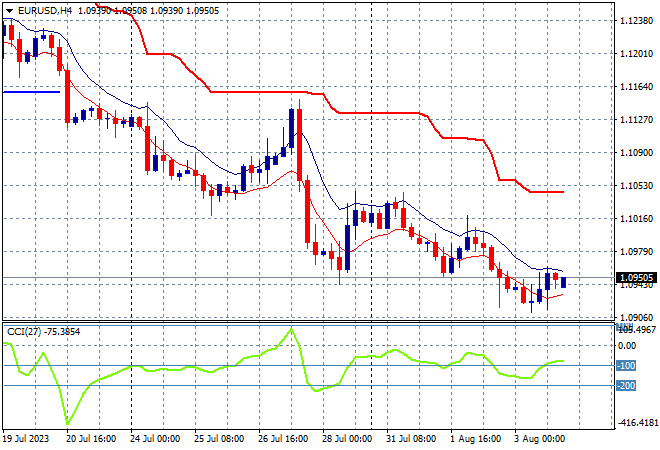Image resolution: width=660 pixels, height=450 pixels.
Task: Click the CCI line's highest peak near 26 Jul
Action: point(291,330)
